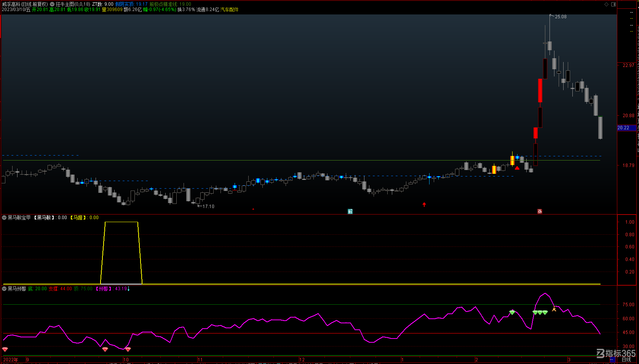Click the 18.79 price axis label

(628, 165)
